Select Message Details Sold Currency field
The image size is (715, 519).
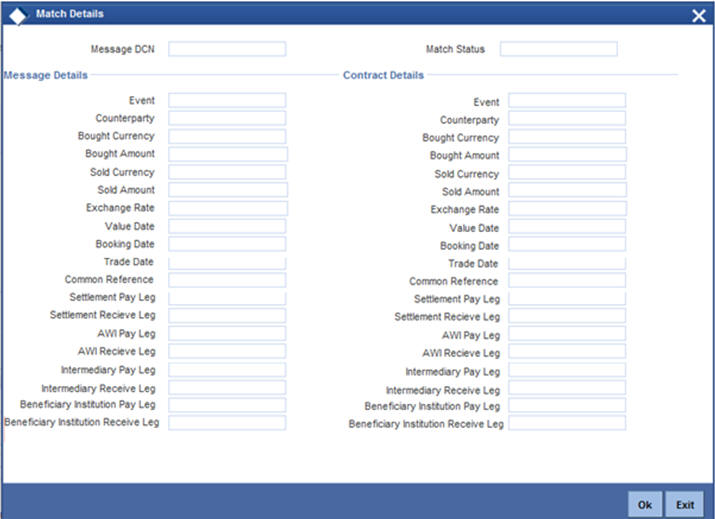pos(227,172)
